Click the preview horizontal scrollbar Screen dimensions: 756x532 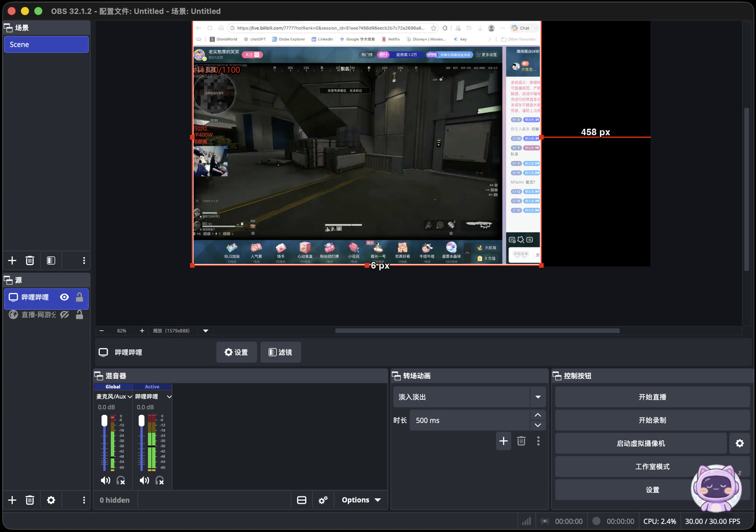click(x=477, y=331)
